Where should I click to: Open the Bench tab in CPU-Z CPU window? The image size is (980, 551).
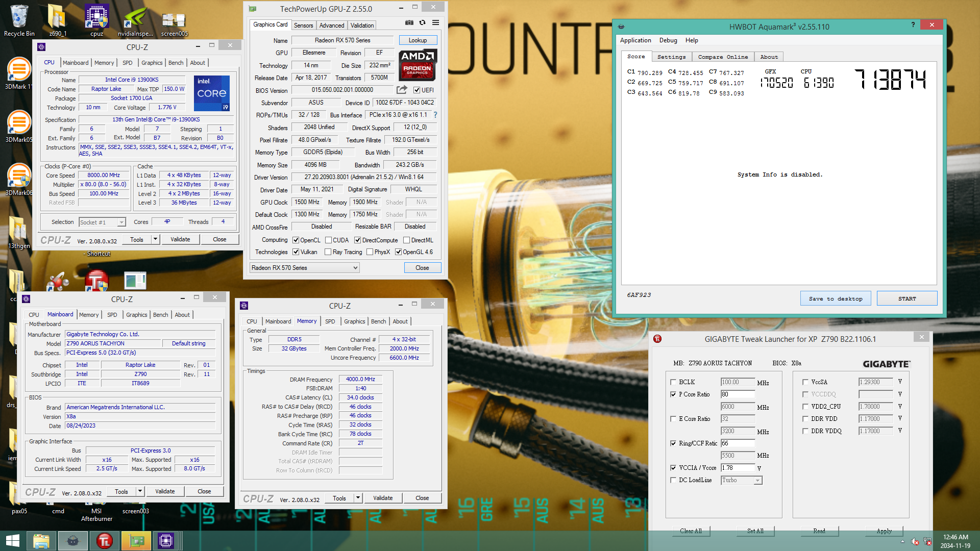[176, 63]
